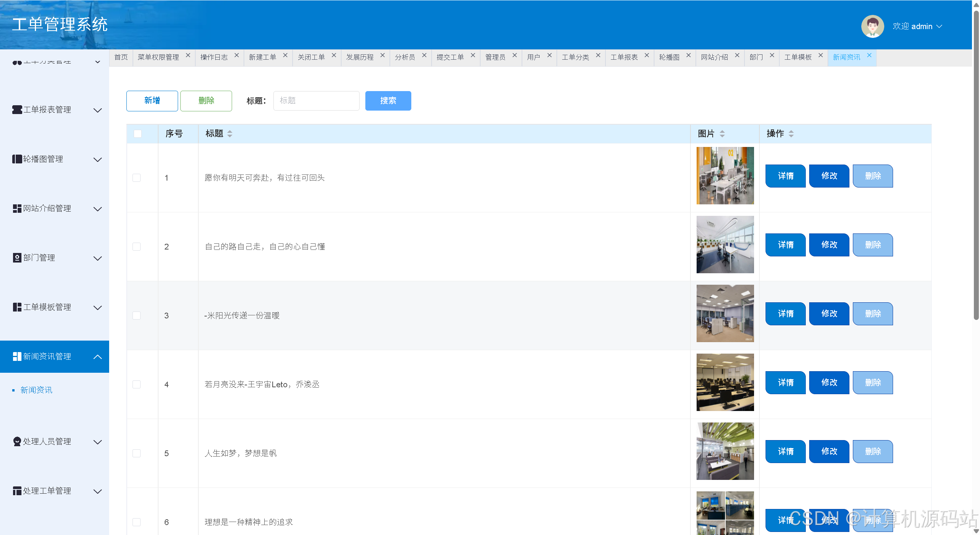980x535 pixels.
Task: Sort the table by the 标题 column arrows
Action: tap(230, 134)
